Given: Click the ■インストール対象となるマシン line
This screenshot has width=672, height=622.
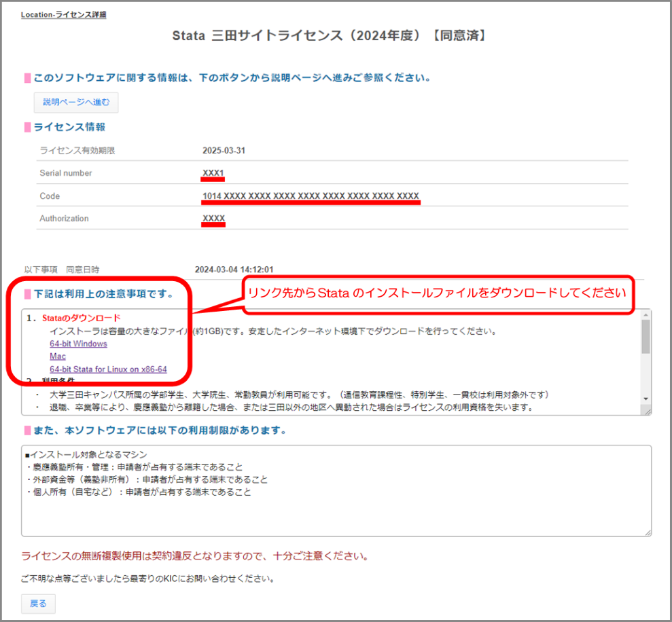Looking at the screenshot, I should tap(86, 454).
